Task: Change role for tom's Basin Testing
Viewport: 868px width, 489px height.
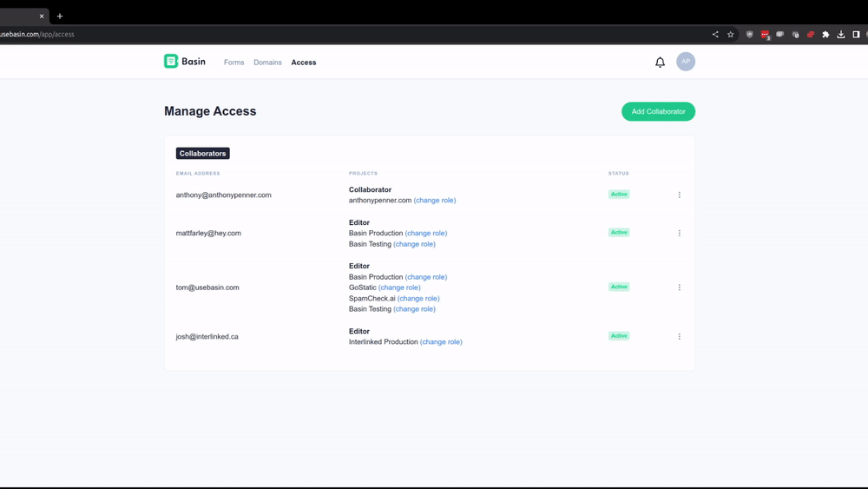Action: pyautogui.click(x=414, y=309)
